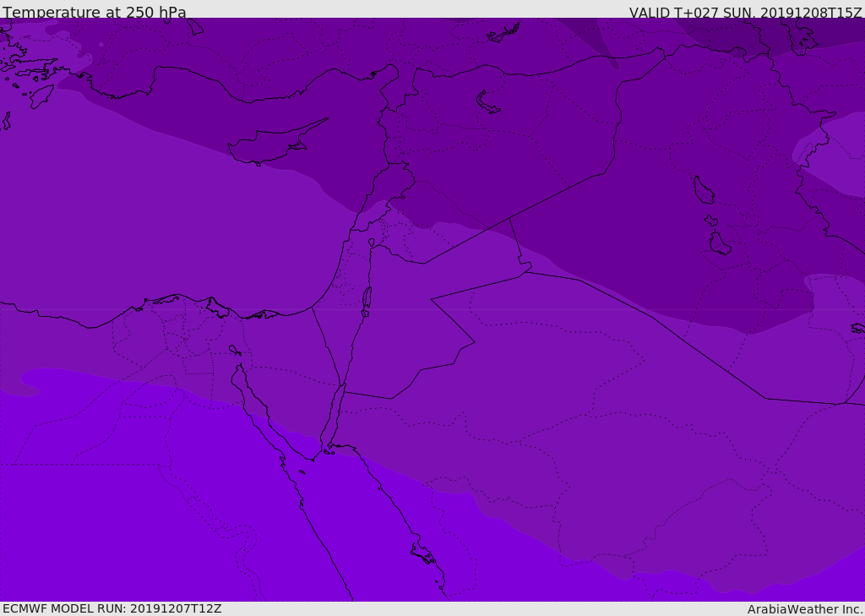
Task: Click the 'Temperature at 250 hPa' title text
Action: click(x=95, y=12)
